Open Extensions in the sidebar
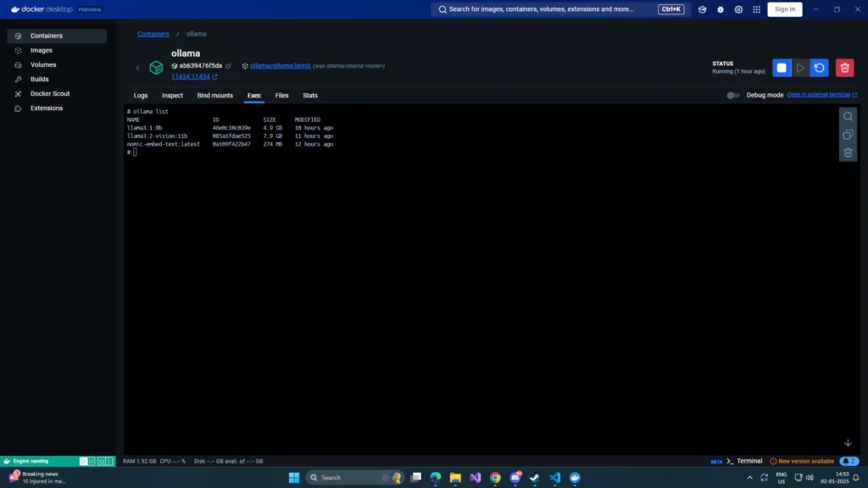The height and width of the screenshot is (488, 868). tap(57, 108)
